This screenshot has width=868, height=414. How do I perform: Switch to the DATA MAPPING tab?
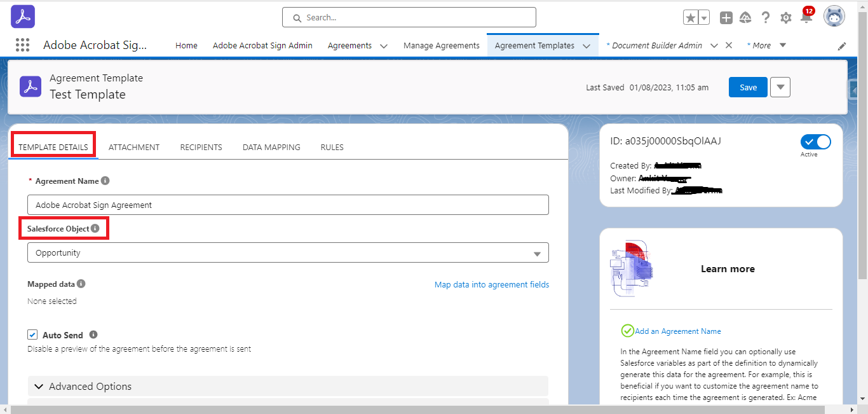coord(271,147)
